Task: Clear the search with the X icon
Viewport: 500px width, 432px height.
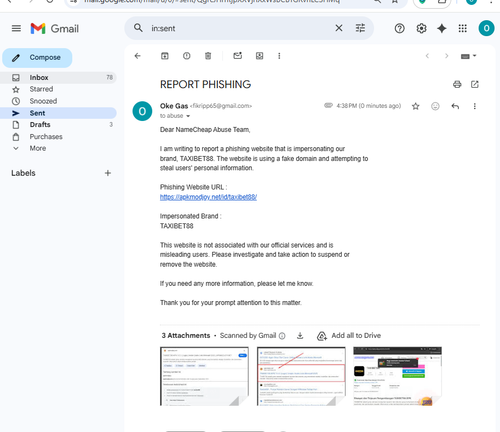Action: 339,28
